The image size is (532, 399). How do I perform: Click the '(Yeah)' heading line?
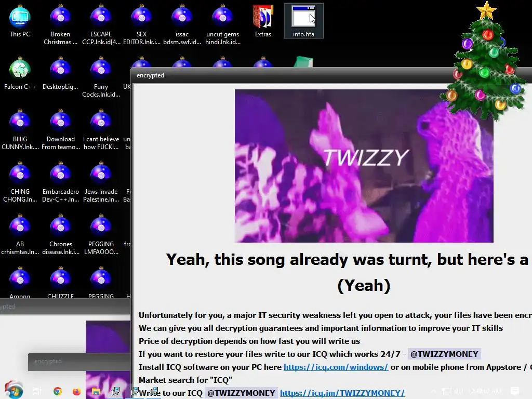(364, 285)
